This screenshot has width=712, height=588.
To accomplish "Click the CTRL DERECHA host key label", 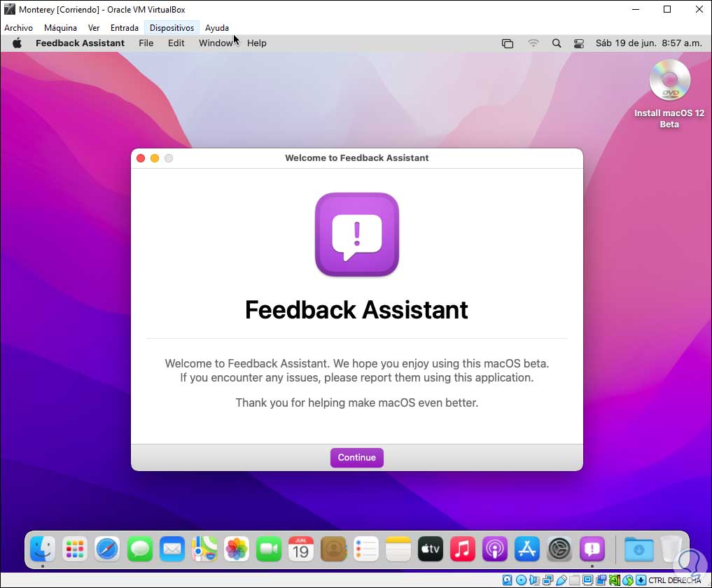I will click(674, 580).
